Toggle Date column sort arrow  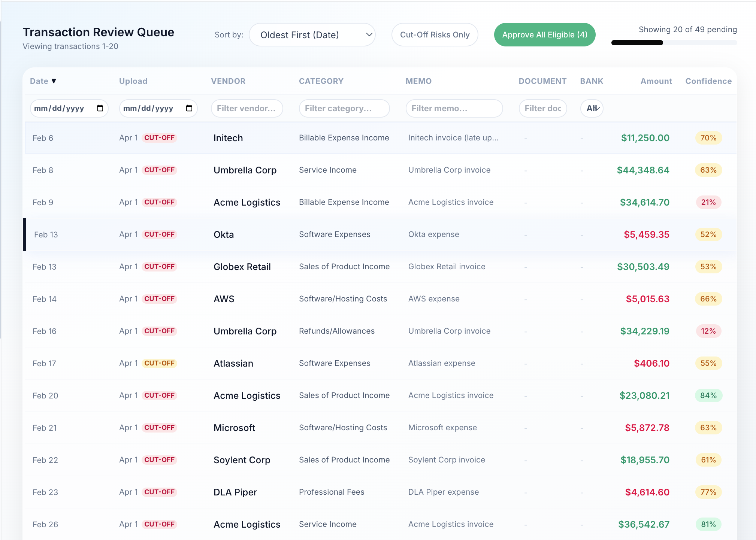[x=54, y=81]
